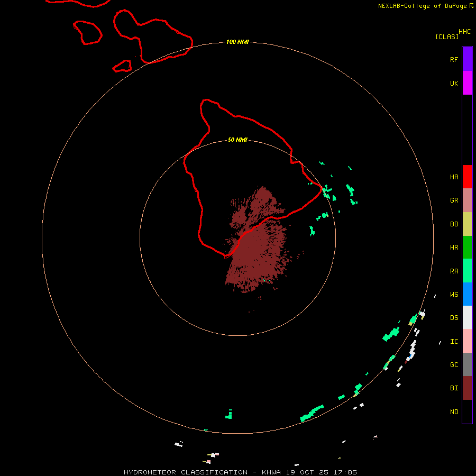Click the BI legend label
Image resolution: width=476 pixels, height=476 pixels.
point(454,388)
